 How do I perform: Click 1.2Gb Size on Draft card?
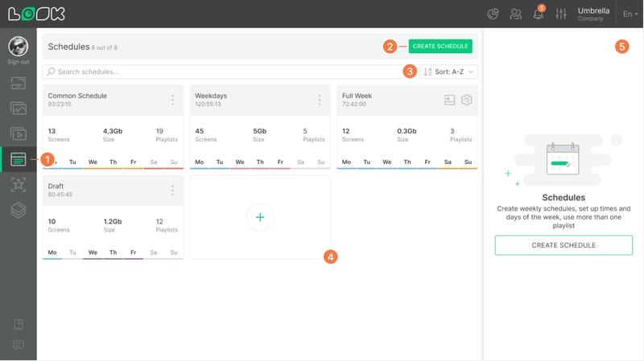(113, 225)
